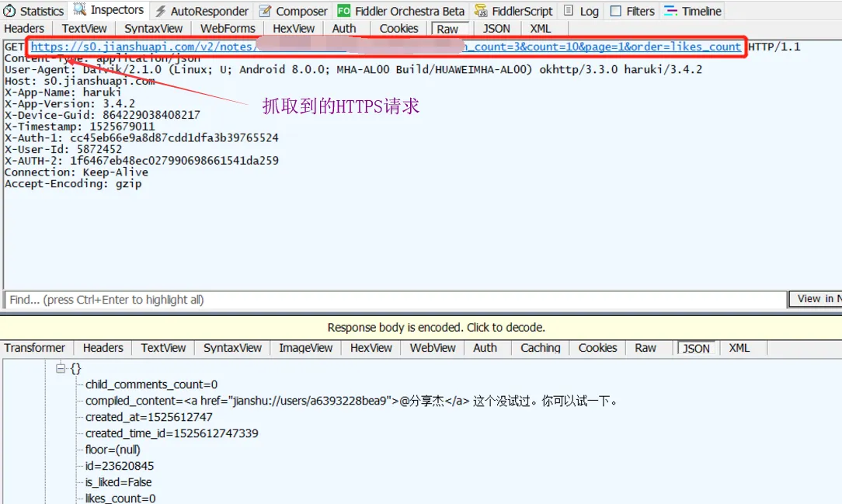This screenshot has width=842, height=504.
Task: Decode response via the yellow encoded-body bar
Action: click(436, 327)
